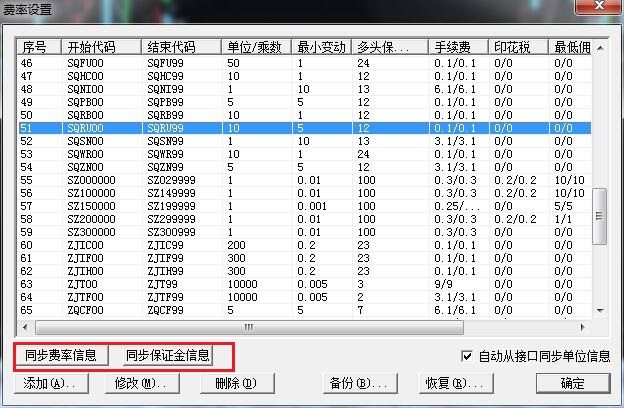Select row with start code SQPB00
This screenshot has width=624, height=408.
click(x=304, y=102)
